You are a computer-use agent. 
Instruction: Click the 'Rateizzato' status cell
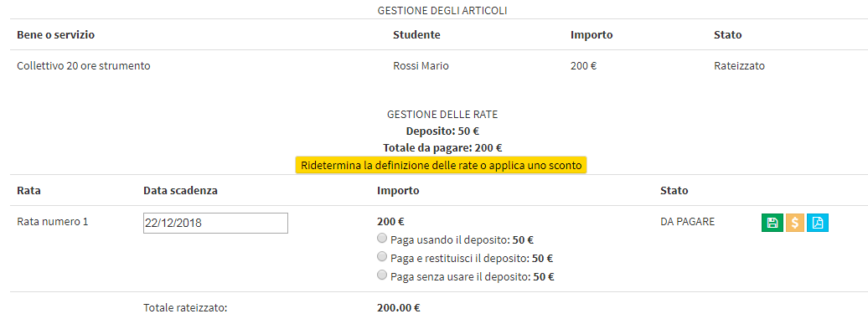tap(739, 66)
